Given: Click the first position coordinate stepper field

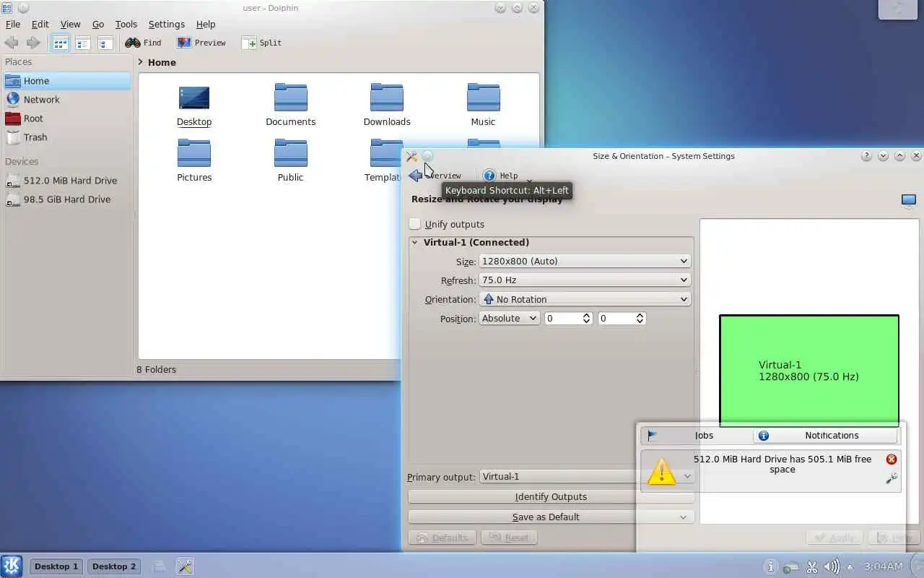Looking at the screenshot, I should [568, 318].
